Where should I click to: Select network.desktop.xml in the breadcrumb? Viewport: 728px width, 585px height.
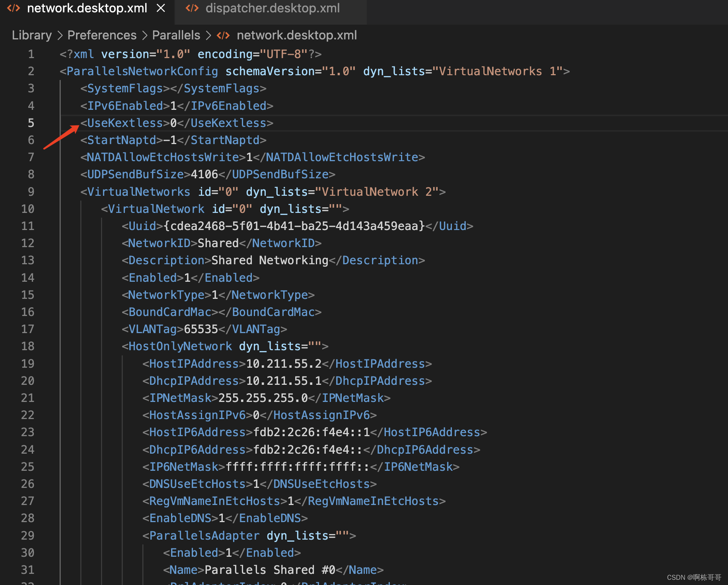click(x=297, y=35)
